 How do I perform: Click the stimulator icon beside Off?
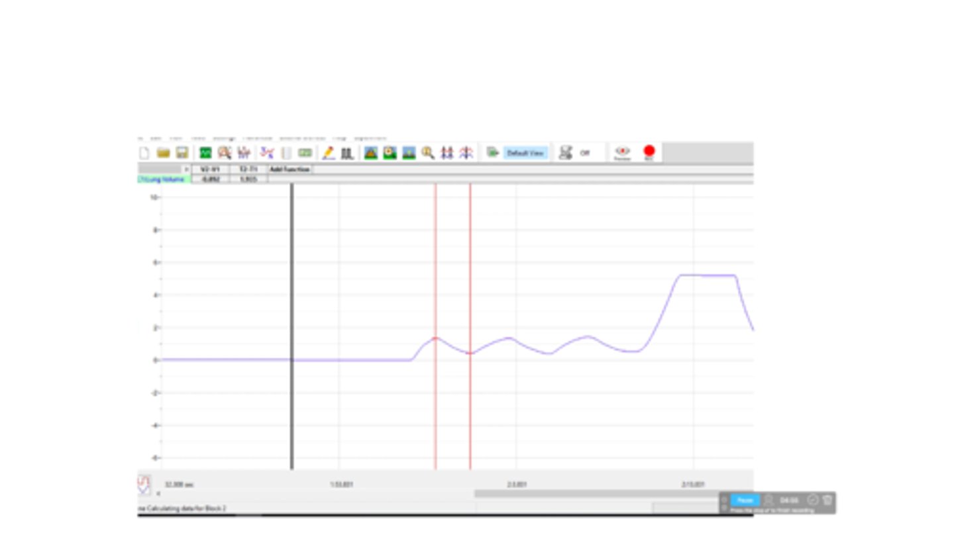(x=565, y=153)
